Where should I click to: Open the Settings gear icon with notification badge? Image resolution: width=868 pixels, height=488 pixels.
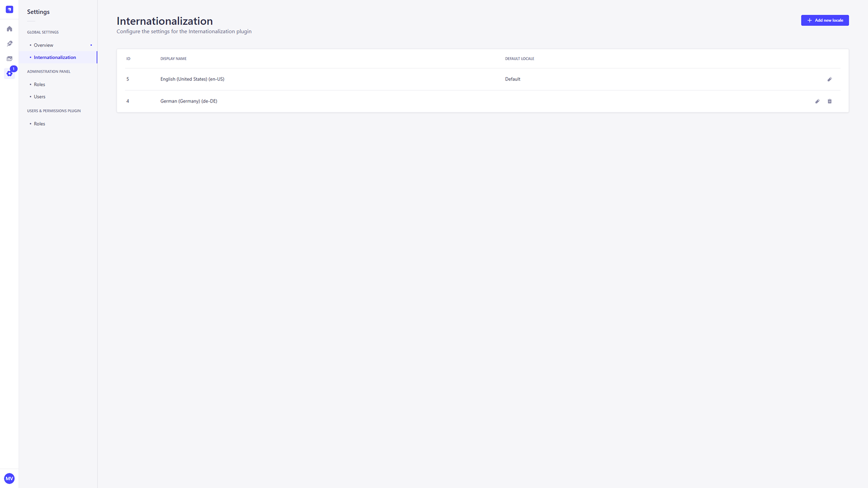point(9,73)
